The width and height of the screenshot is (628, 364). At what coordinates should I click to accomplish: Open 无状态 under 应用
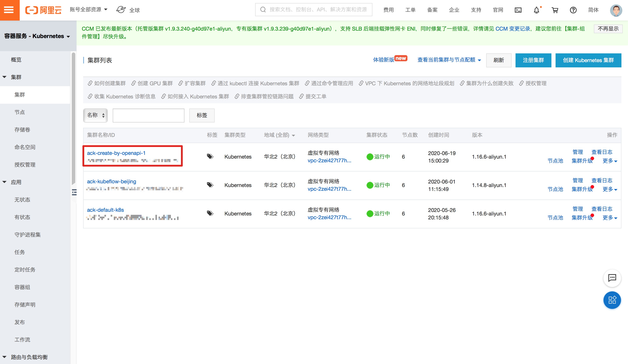click(22, 199)
